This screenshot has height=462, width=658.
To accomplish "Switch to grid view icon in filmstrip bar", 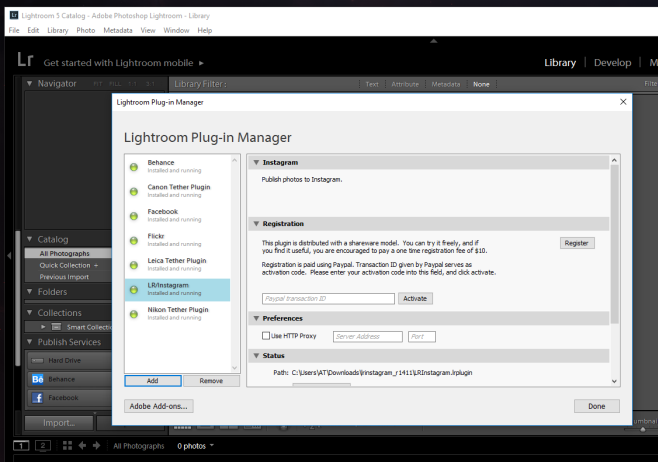I will [x=67, y=446].
